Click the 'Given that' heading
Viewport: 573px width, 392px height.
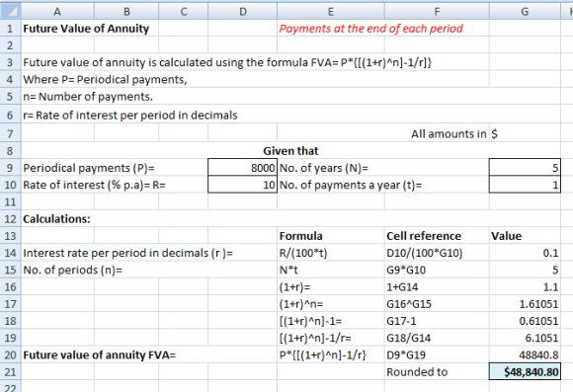point(290,150)
